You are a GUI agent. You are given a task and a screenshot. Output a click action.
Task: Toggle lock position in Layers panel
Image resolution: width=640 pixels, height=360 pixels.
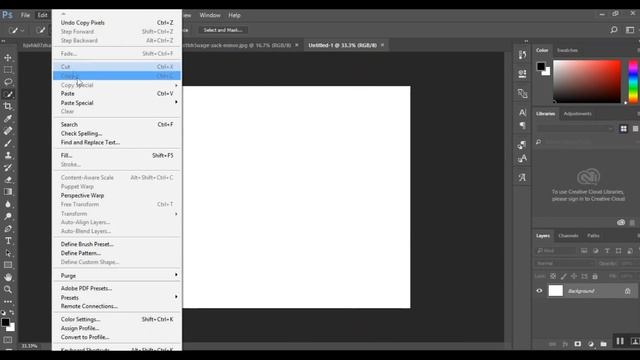(574, 276)
